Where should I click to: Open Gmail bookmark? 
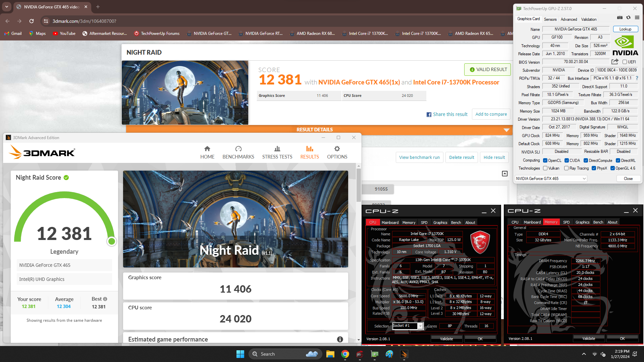click(13, 33)
